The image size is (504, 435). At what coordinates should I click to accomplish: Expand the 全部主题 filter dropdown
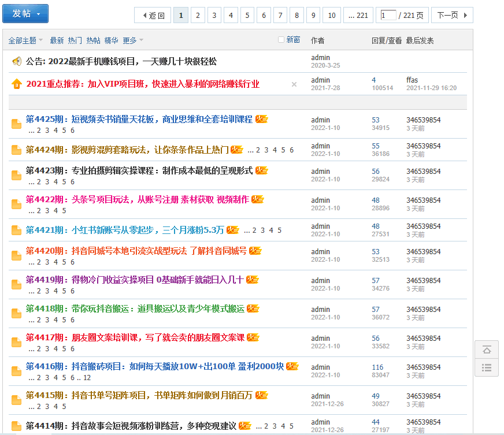tap(25, 40)
